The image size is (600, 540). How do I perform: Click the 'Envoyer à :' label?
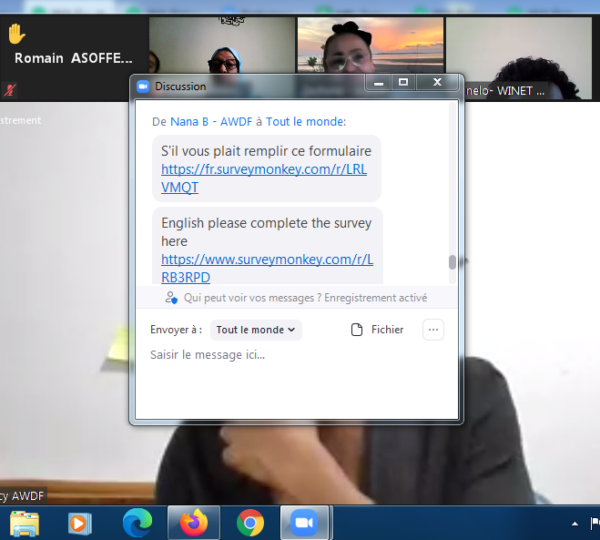176,330
